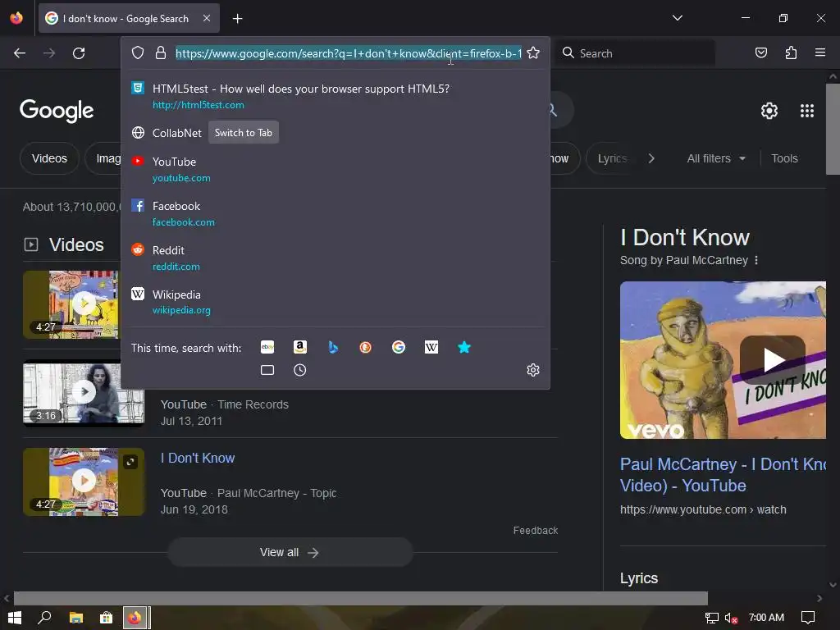Viewport: 840px width, 630px height.
Task: Open Windows taskbar search
Action: 44,618
